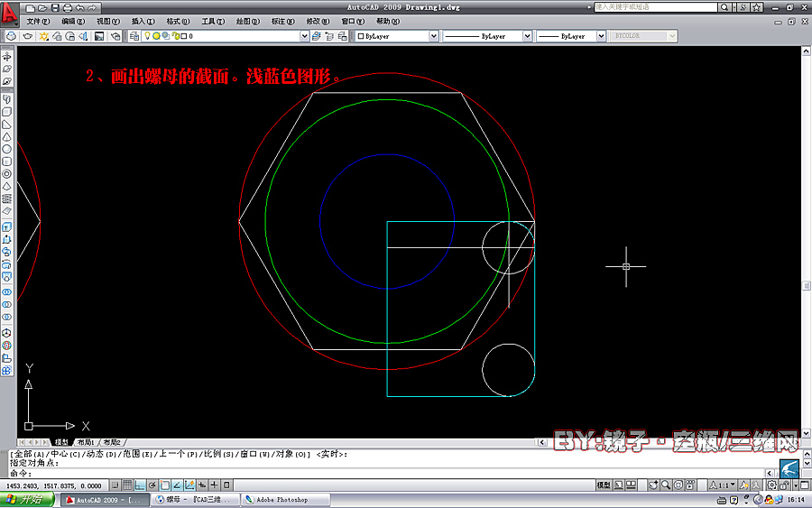812x508 pixels.
Task: Expand the layer list dropdown showing 0
Action: 305,36
